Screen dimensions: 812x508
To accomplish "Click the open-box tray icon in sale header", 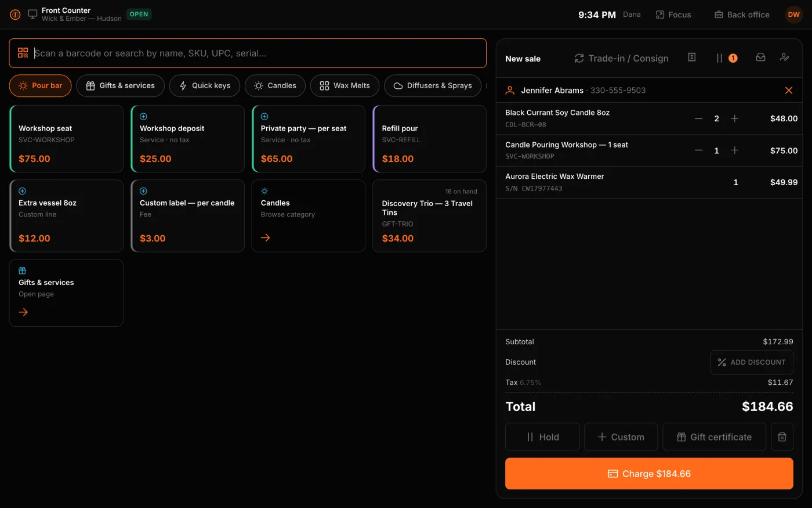I will click(760, 57).
